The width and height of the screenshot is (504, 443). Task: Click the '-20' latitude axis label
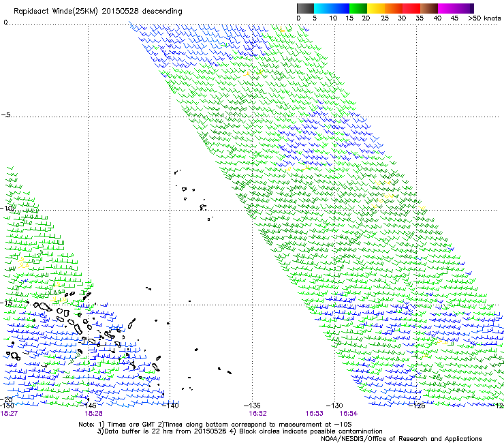click(6, 399)
